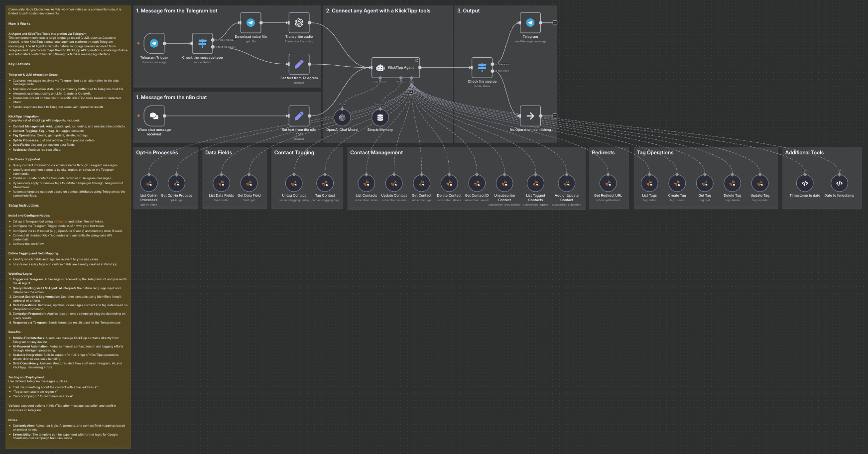The height and width of the screenshot is (454, 868).
Task: Open the List Contacts node
Action: pos(366,183)
